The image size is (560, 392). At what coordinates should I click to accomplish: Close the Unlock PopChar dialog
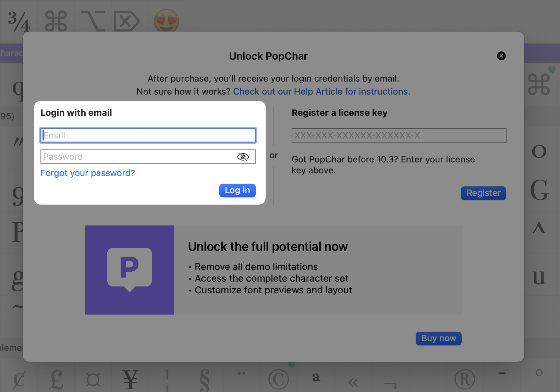click(x=501, y=56)
